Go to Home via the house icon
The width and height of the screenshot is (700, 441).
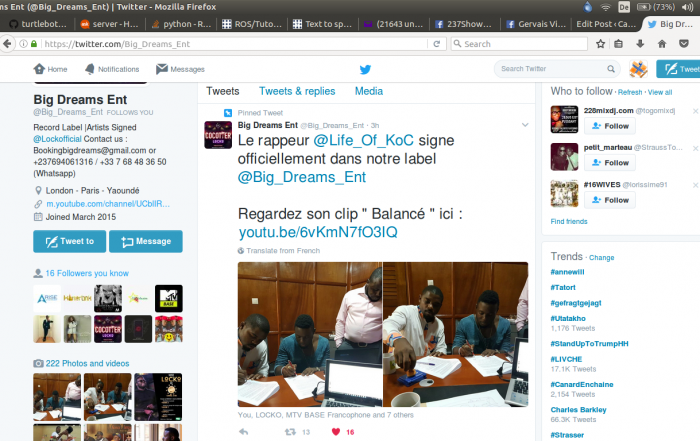(50, 69)
